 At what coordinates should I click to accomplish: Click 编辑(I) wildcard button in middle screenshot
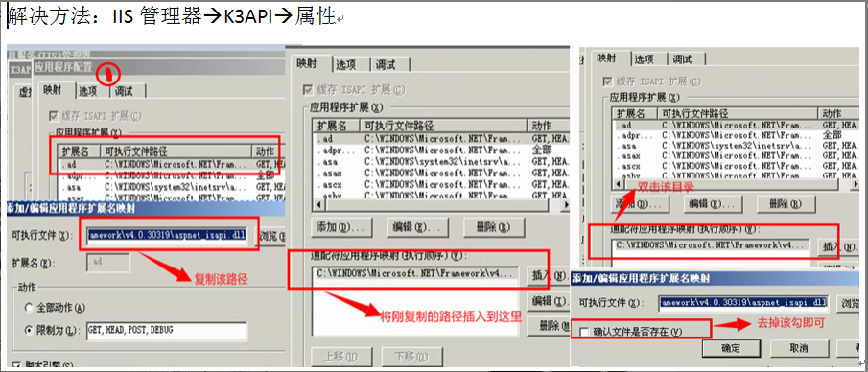tap(548, 302)
